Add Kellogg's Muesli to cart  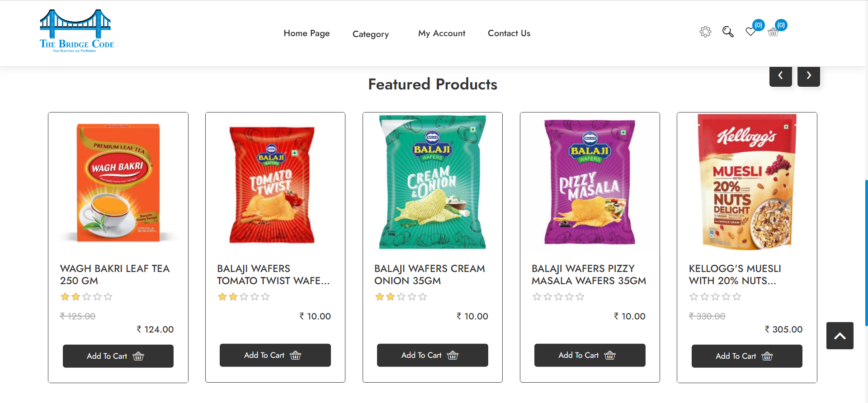pyautogui.click(x=747, y=356)
